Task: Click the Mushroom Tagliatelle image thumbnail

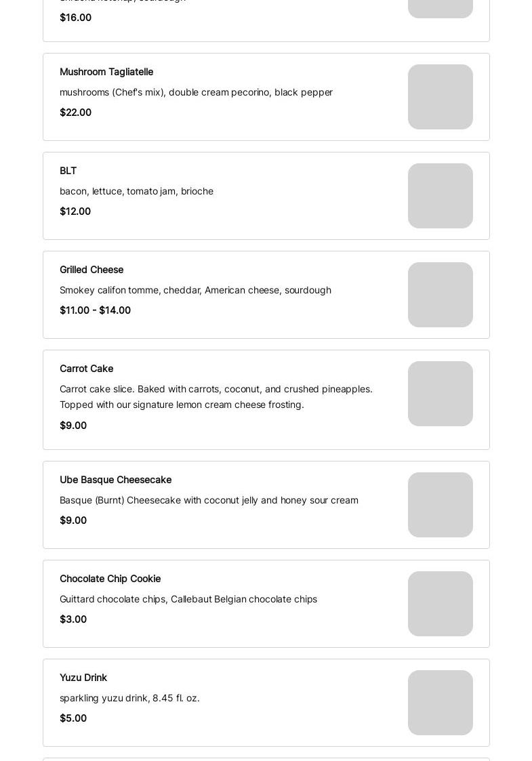Action: 440,97
